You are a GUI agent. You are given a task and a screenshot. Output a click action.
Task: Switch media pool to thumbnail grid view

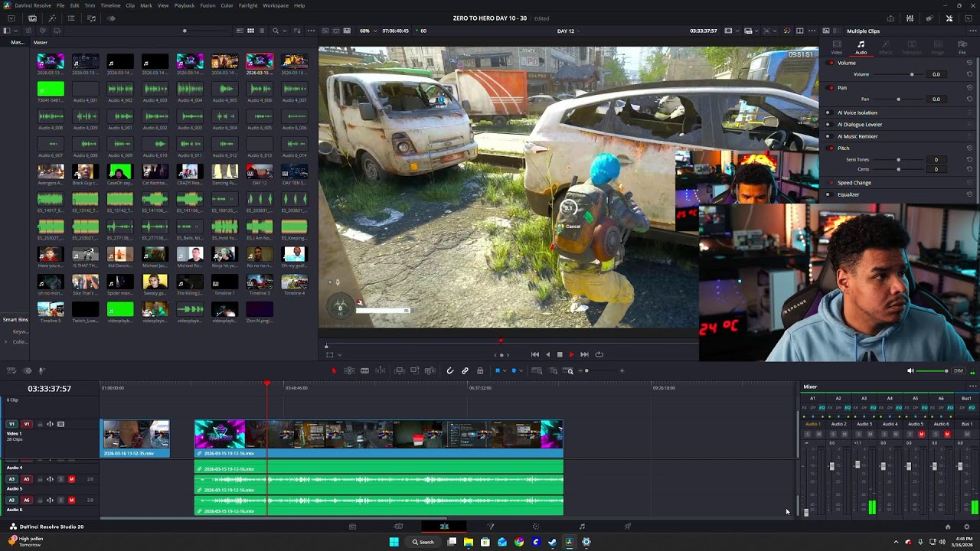[x=250, y=31]
